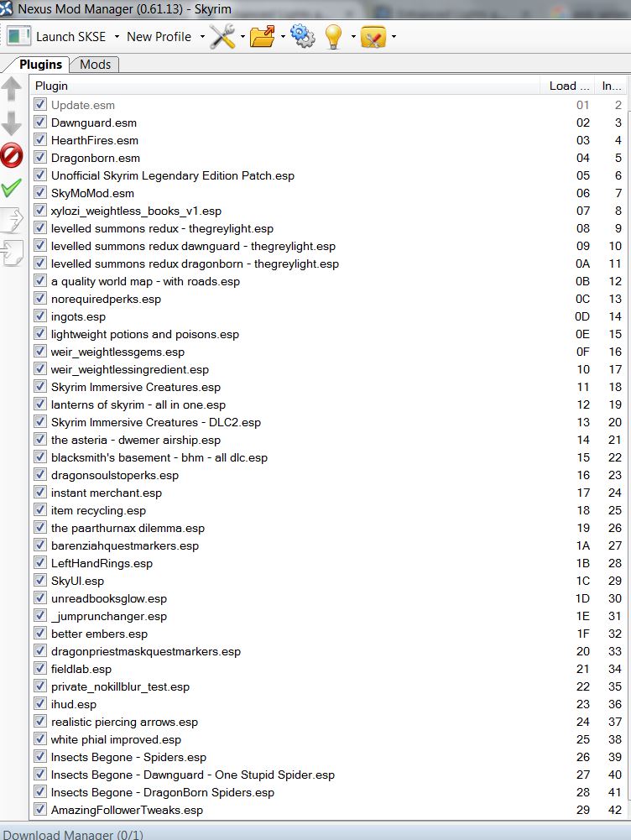Select Unofficial Skyrim Legendary Edition Patch.esp
The image size is (631, 840).
[x=328, y=175]
